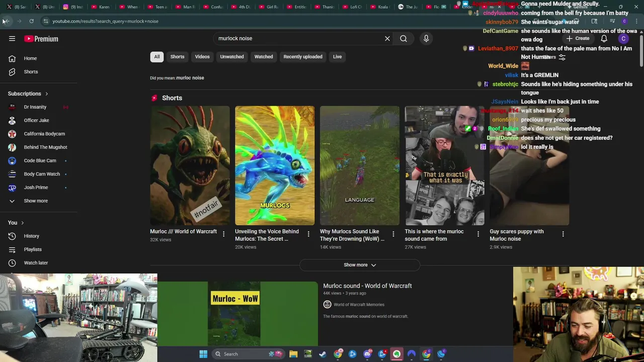Open History in sidebar
Viewport: 644px width, 362px height.
point(31,236)
